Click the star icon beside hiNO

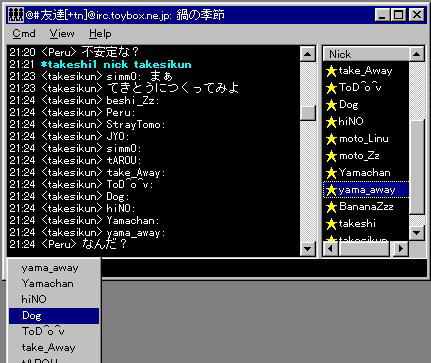(331, 122)
